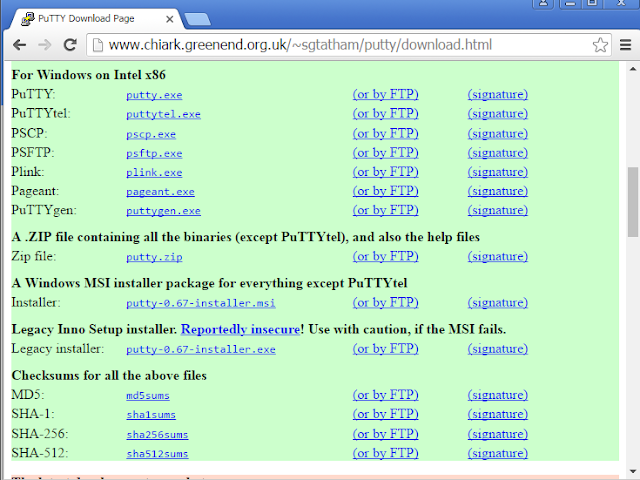Get PuTTYtel by FTP link
This screenshot has width=640, height=480.
[x=386, y=113]
